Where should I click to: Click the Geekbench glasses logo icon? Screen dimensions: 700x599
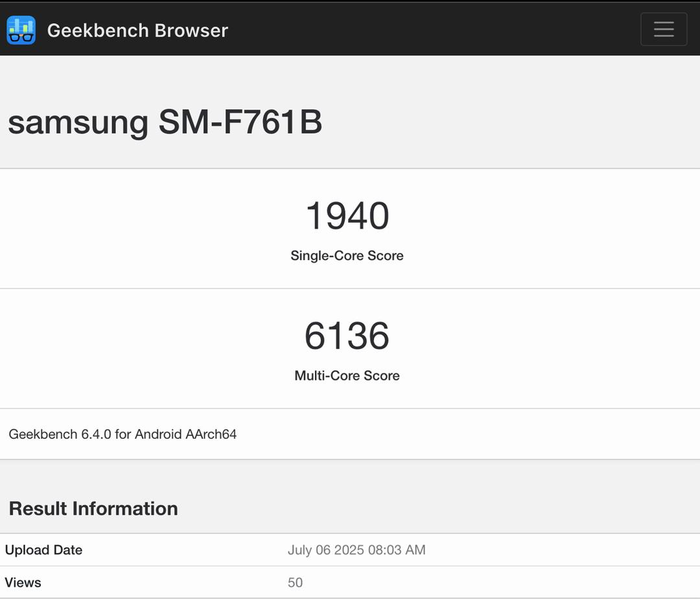pos(21,30)
